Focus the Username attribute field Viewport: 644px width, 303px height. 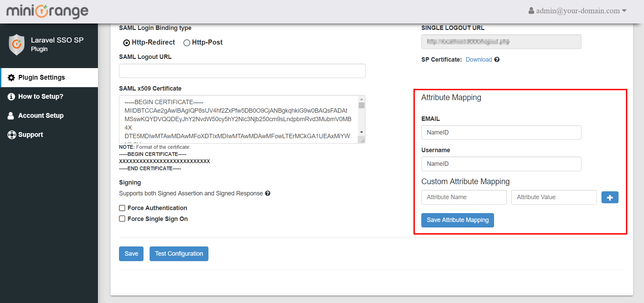(x=501, y=164)
